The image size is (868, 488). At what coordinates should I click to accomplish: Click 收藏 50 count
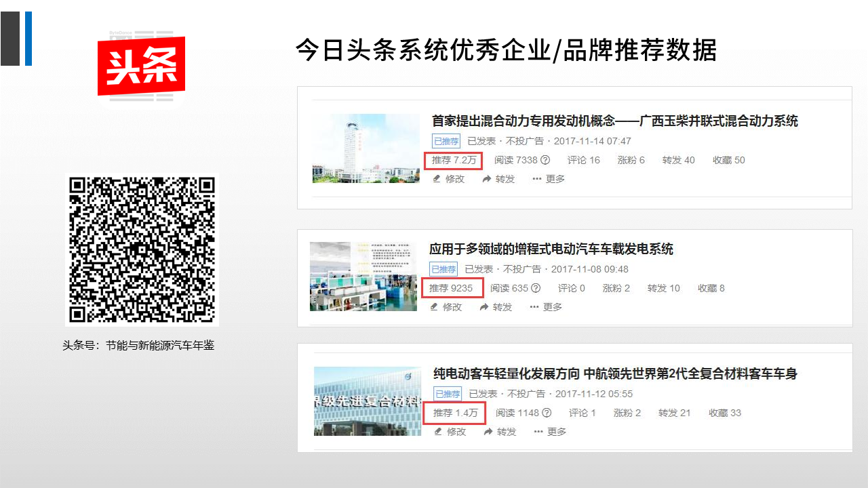point(729,160)
